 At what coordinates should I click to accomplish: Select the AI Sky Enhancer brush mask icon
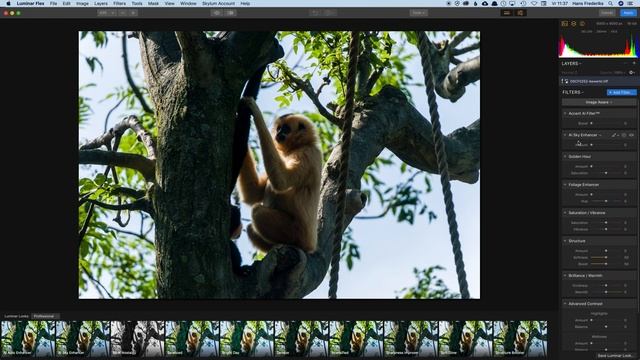click(x=614, y=135)
